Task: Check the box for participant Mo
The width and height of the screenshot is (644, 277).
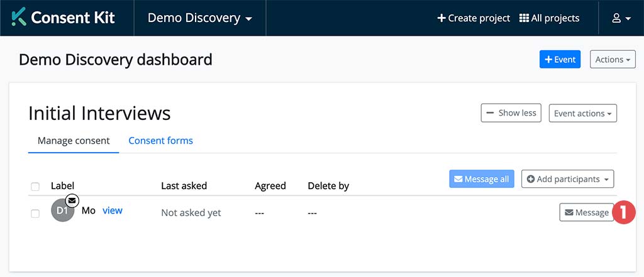Action: [35, 214]
